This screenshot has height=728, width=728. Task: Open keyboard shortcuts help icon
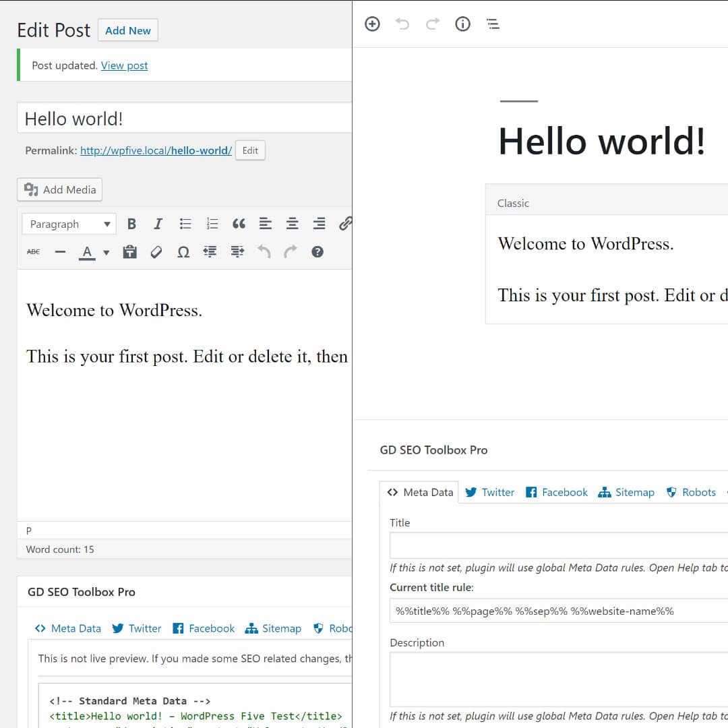(x=317, y=251)
